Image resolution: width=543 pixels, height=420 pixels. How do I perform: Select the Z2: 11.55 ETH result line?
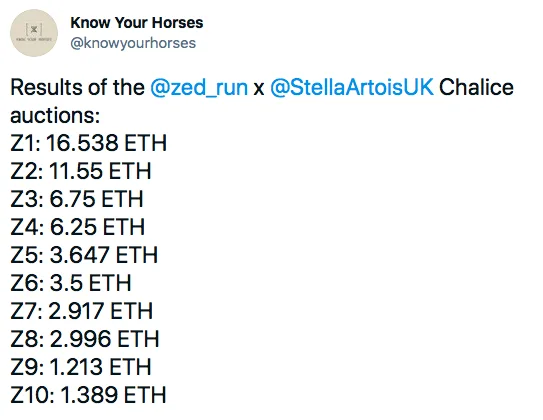click(81, 171)
